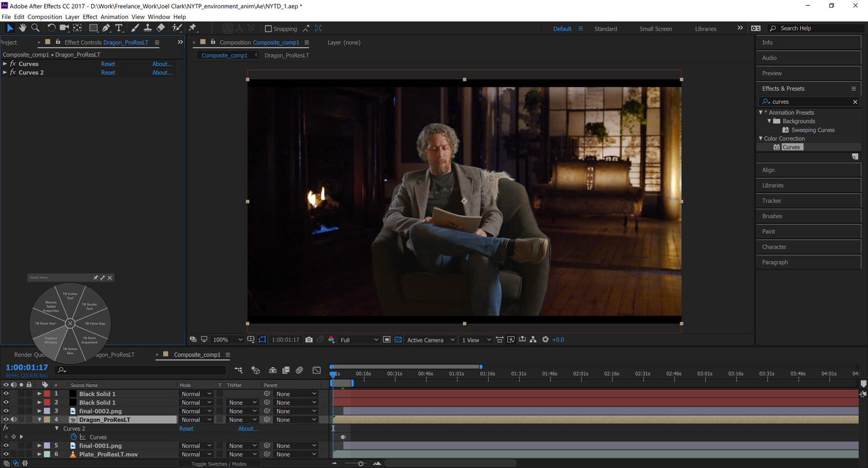Open grid and guide options icon

(x=251, y=339)
